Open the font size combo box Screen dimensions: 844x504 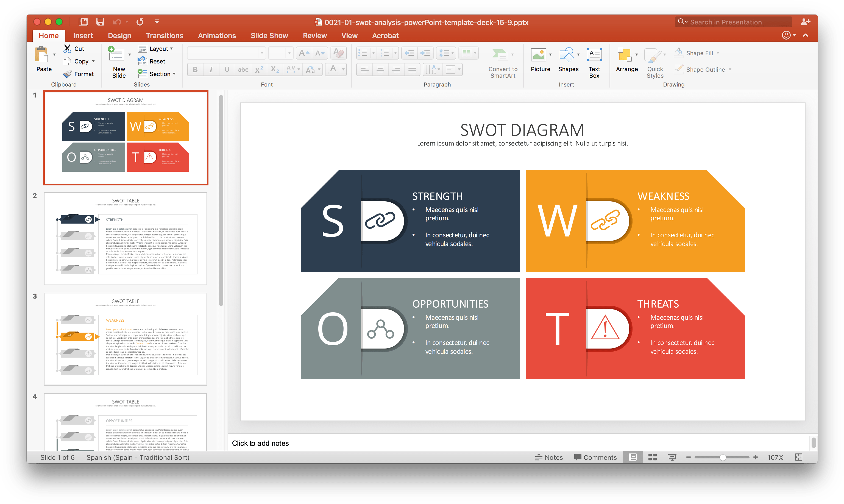point(280,53)
